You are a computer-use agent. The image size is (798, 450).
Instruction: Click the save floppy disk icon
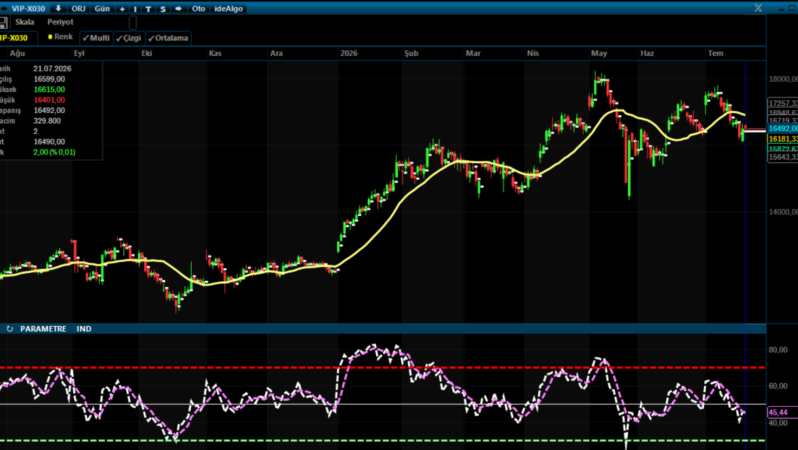(3, 22)
